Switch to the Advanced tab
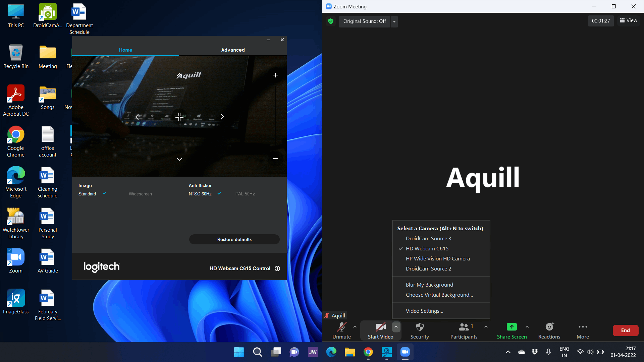Image resolution: width=644 pixels, height=362 pixels. (x=233, y=50)
